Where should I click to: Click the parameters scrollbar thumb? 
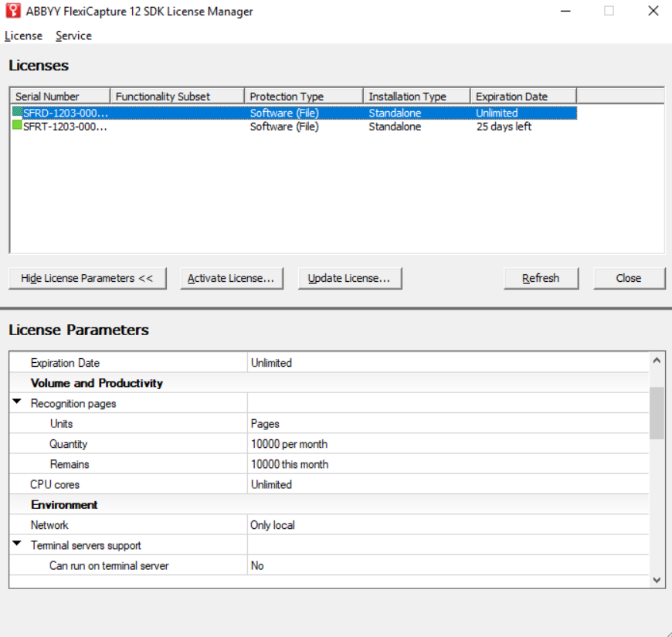pyautogui.click(x=656, y=413)
